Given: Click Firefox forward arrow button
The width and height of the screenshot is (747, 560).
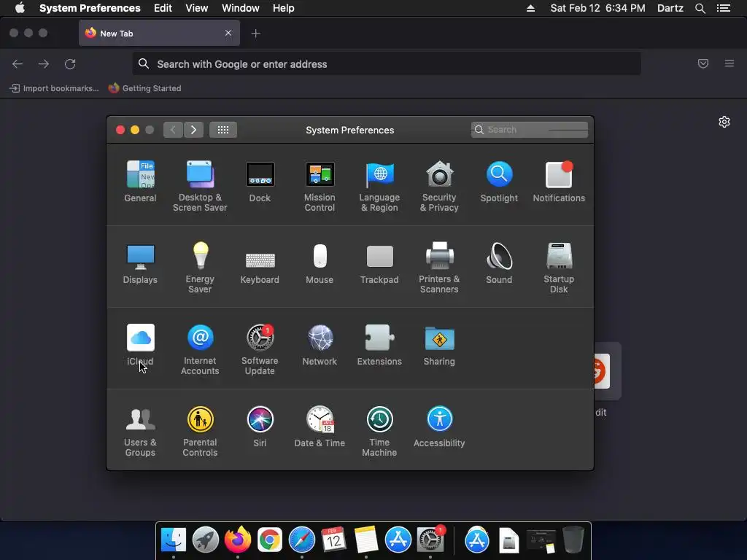Looking at the screenshot, I should tap(44, 64).
